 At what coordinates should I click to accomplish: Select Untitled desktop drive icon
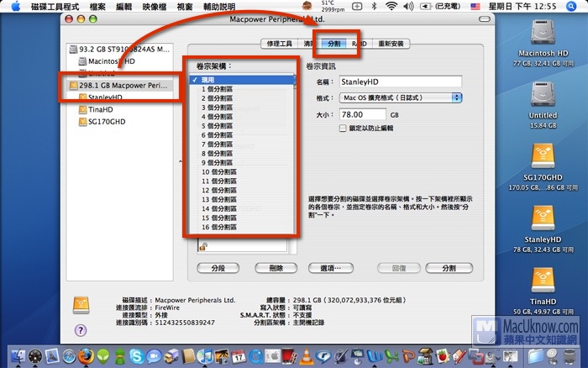[543, 95]
